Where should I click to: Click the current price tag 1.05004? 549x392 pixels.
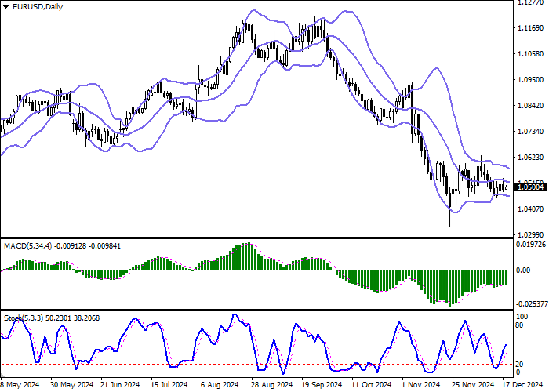click(x=530, y=187)
